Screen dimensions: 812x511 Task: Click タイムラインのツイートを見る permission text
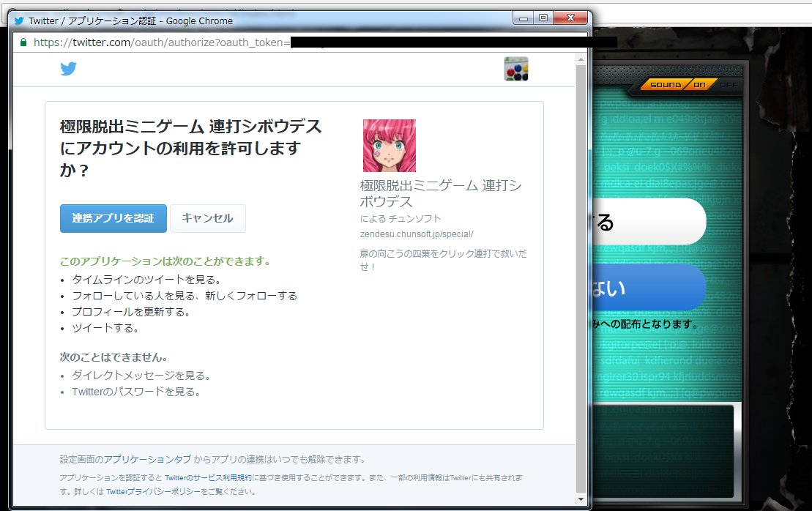(146, 280)
